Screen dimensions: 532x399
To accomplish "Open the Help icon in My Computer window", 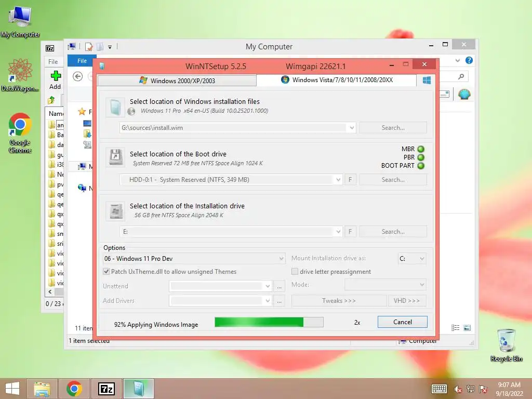I will tap(469, 60).
